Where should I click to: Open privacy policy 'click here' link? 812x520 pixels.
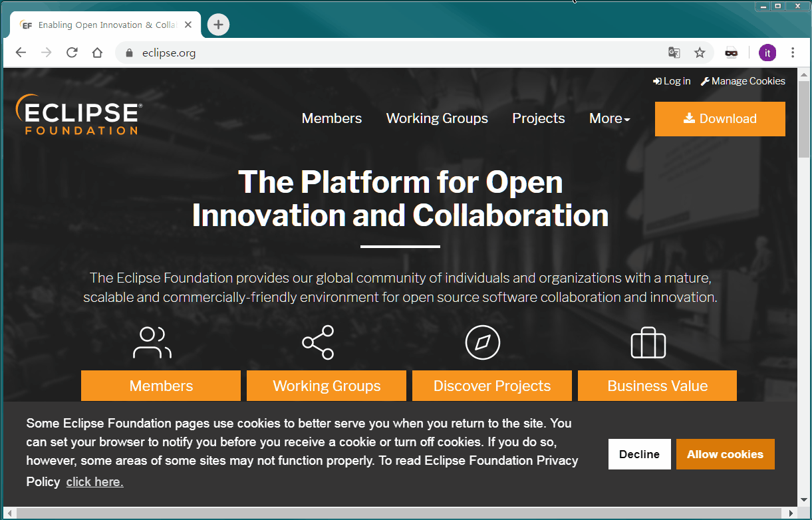95,482
